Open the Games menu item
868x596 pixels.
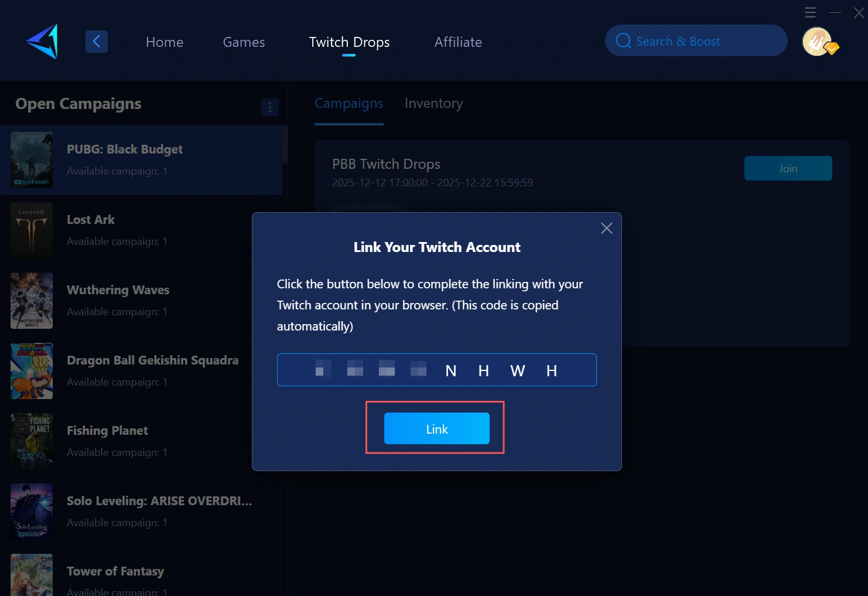click(244, 42)
